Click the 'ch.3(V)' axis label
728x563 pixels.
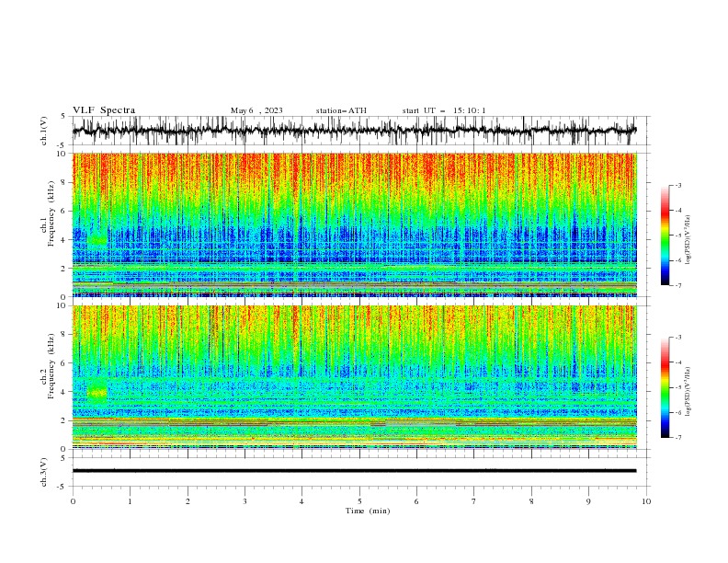pos(44,472)
